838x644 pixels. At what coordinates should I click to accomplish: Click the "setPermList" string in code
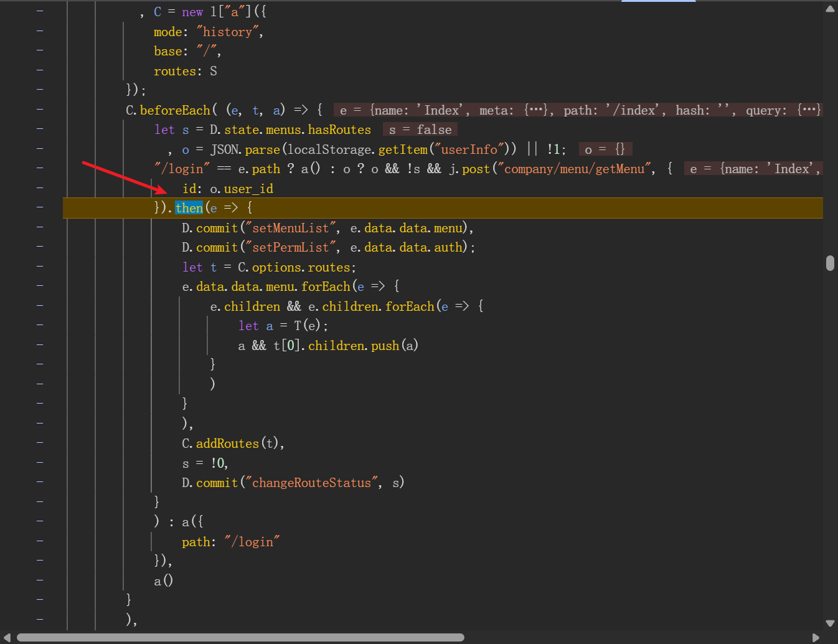pyautogui.click(x=291, y=247)
